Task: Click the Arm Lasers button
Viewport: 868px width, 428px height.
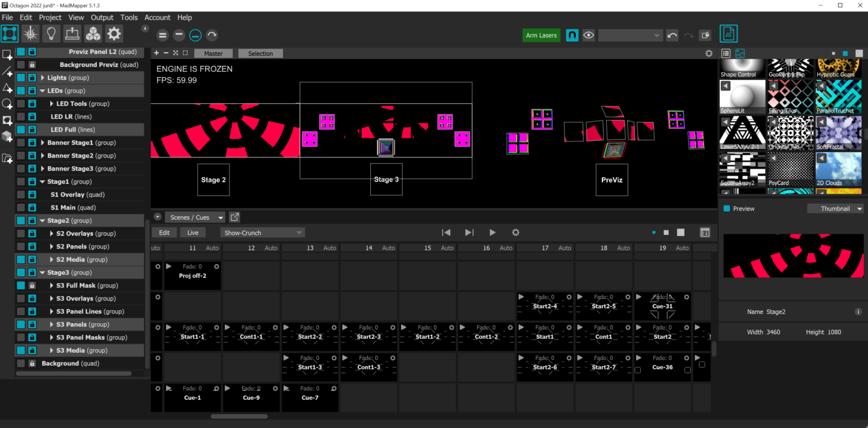Action: pos(541,35)
